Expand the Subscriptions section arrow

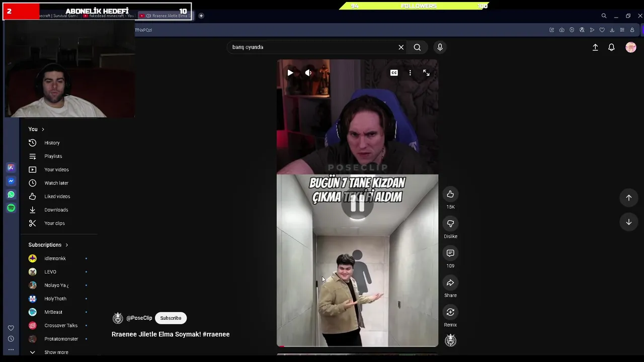point(66,245)
